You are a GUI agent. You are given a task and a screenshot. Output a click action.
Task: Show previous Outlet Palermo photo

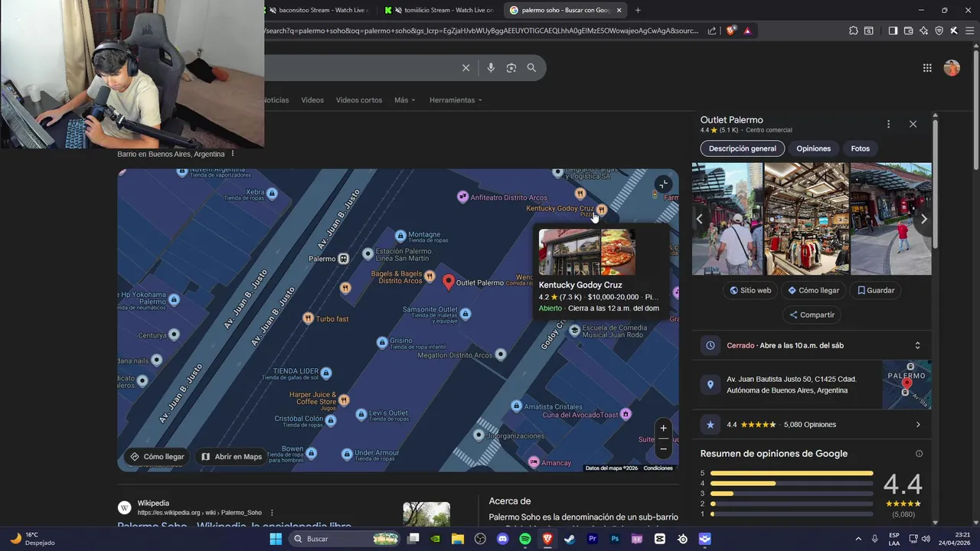point(699,219)
